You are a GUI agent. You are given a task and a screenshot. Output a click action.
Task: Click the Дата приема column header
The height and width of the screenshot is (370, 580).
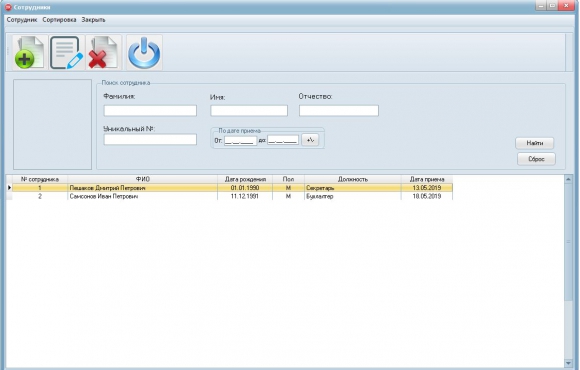pos(427,179)
